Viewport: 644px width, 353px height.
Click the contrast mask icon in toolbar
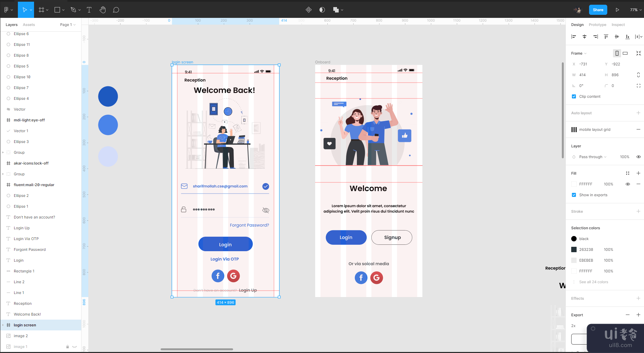(322, 10)
